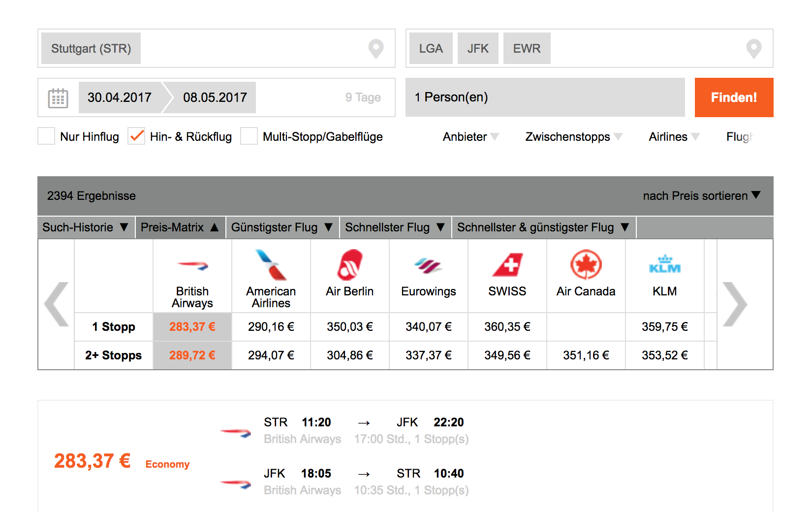This screenshot has width=812, height=512.
Task: Click British Airways logo on outbound STR-JFK flight
Action: click(235, 433)
